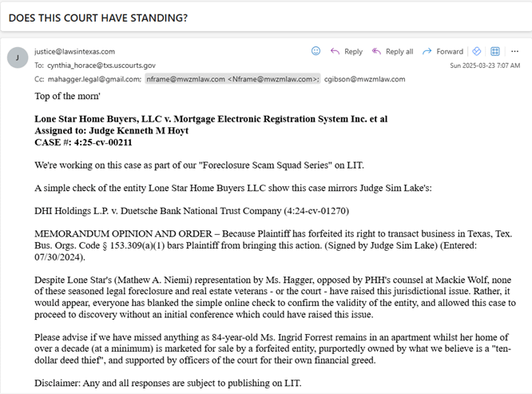The width and height of the screenshot is (532, 394).
Task: Open the sender avatar with letter J
Action: coord(18,58)
